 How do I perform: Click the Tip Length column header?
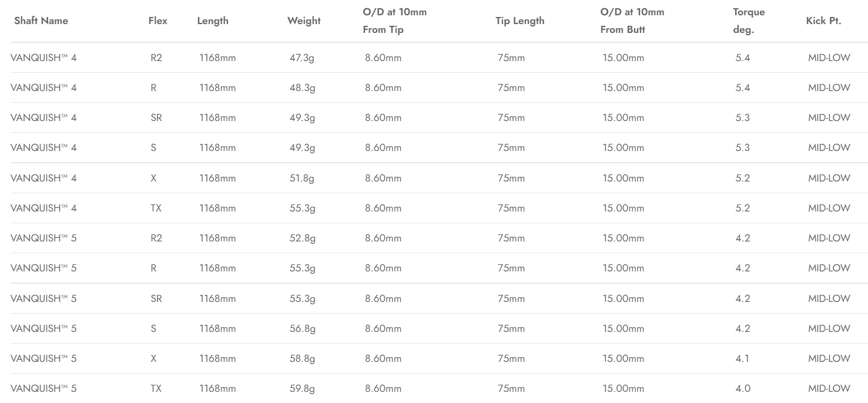(520, 21)
